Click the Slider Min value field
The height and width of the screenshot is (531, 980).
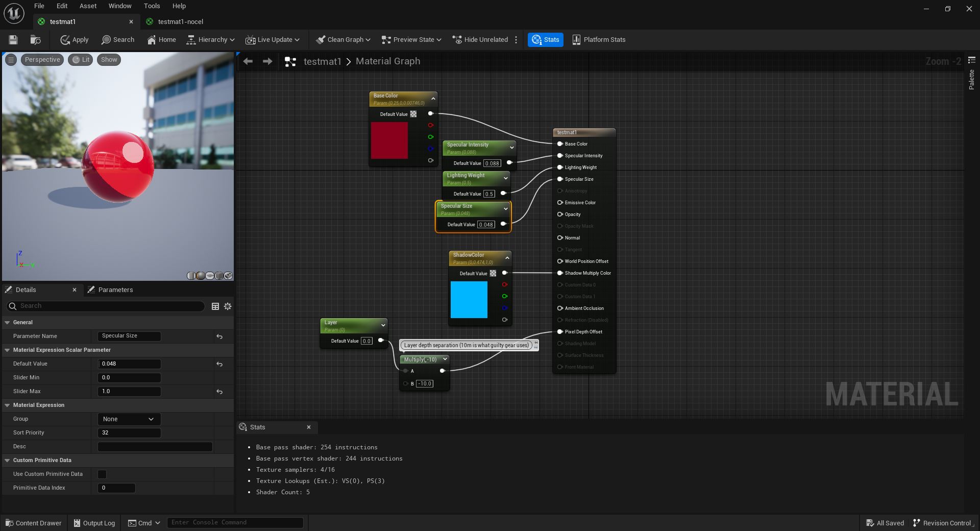pos(129,378)
